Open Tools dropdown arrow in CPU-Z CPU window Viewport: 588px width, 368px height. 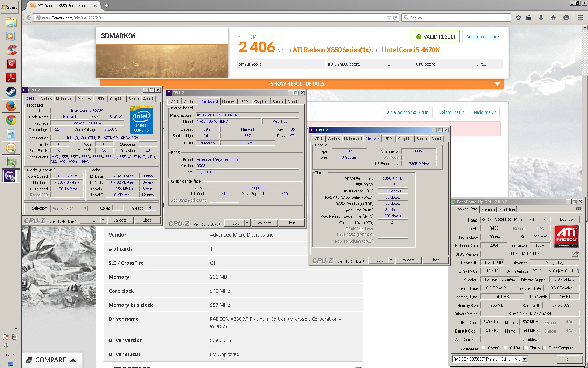pyautogui.click(x=103, y=220)
